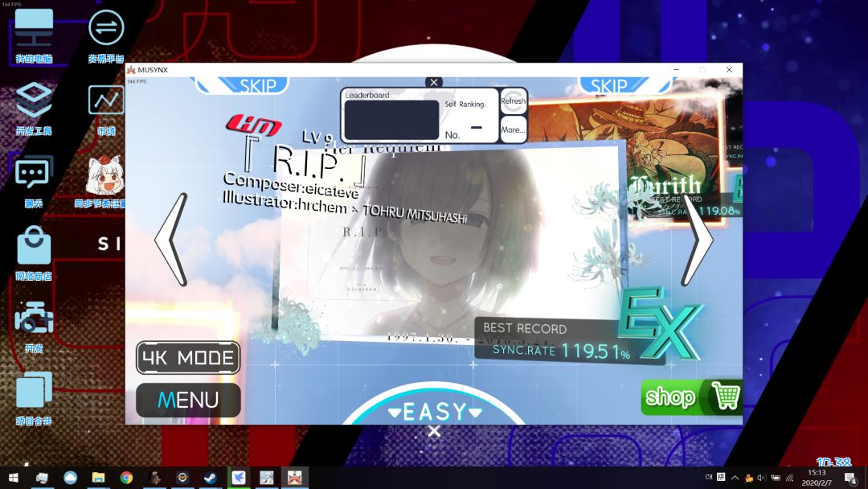Open the volume control in tray

762,478
